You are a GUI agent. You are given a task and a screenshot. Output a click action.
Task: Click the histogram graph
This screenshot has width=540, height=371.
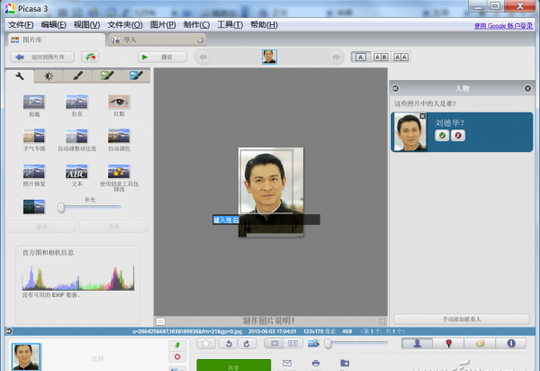tap(78, 278)
